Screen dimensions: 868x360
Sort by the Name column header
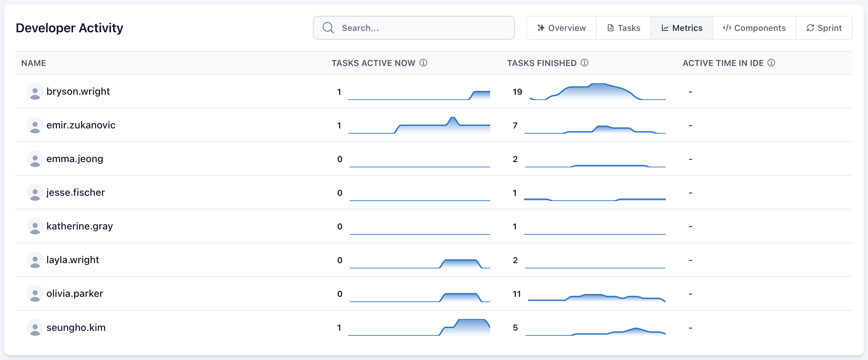(34, 63)
